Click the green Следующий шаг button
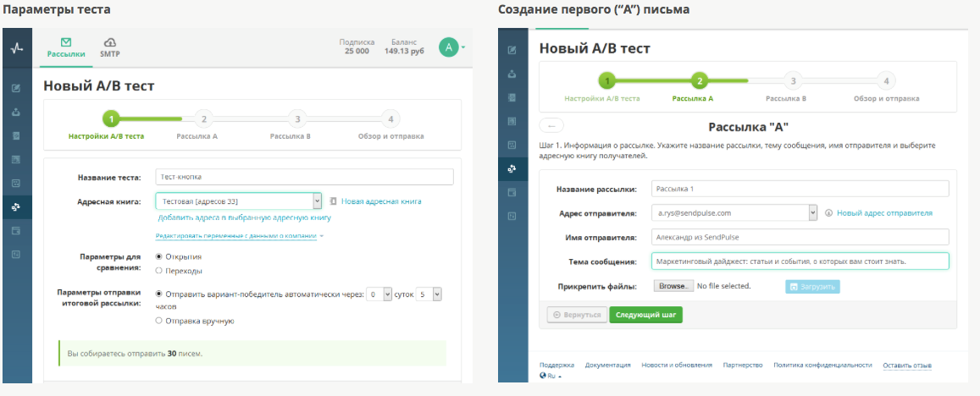Image resolution: width=980 pixels, height=396 pixels. pyautogui.click(x=646, y=315)
